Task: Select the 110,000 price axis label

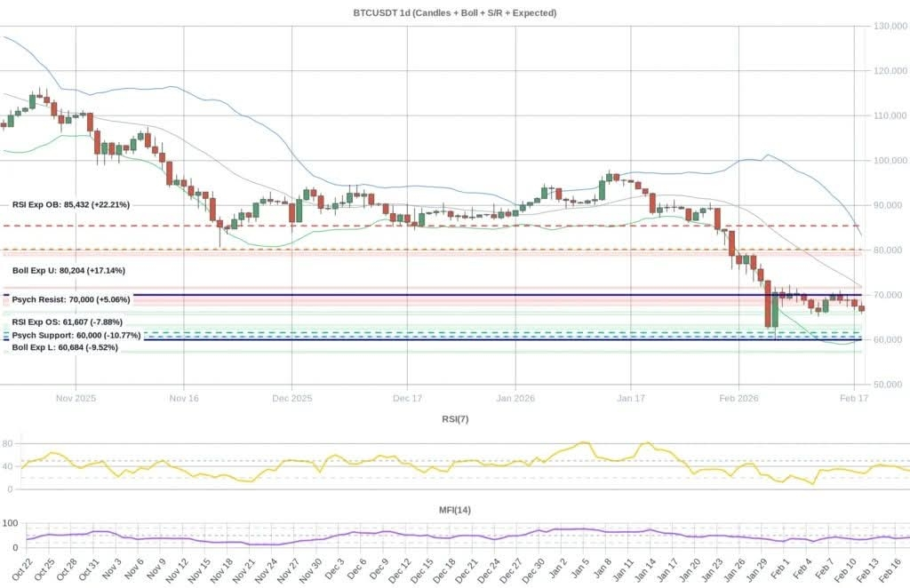Action: point(890,115)
